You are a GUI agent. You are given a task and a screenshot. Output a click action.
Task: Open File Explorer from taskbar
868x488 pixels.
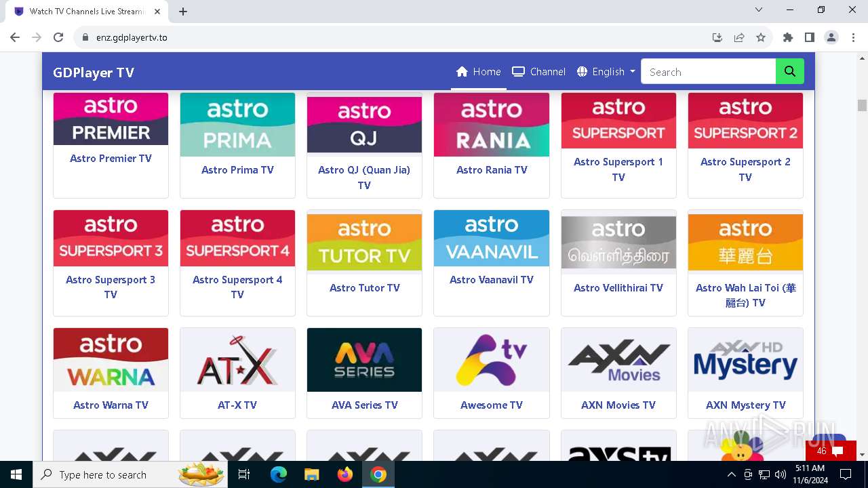pyautogui.click(x=311, y=474)
